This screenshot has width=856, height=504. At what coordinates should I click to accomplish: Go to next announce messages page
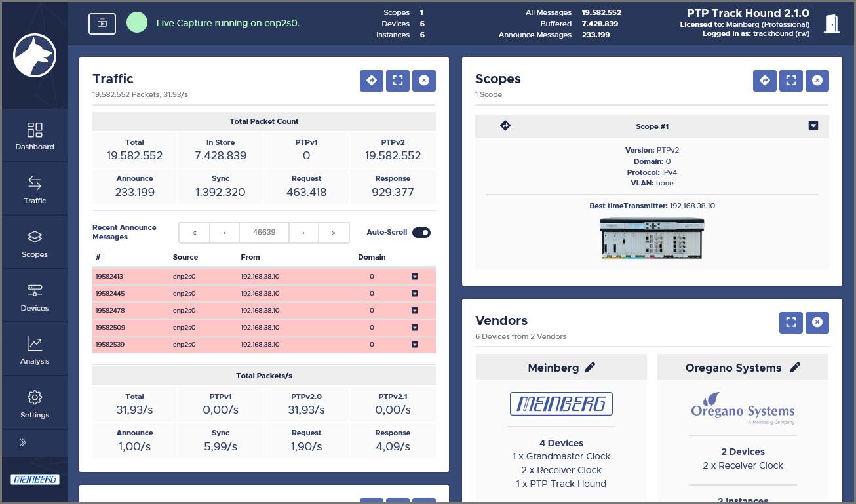pyautogui.click(x=303, y=232)
